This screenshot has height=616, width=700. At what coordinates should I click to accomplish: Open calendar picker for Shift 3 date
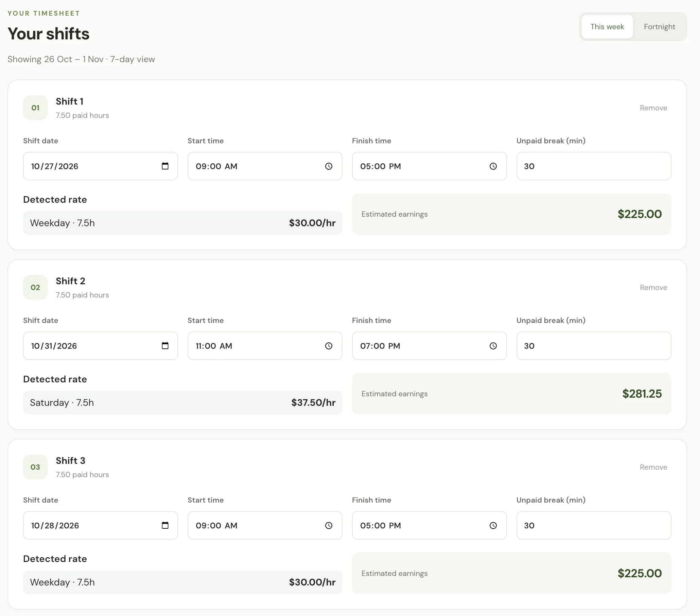click(x=165, y=525)
